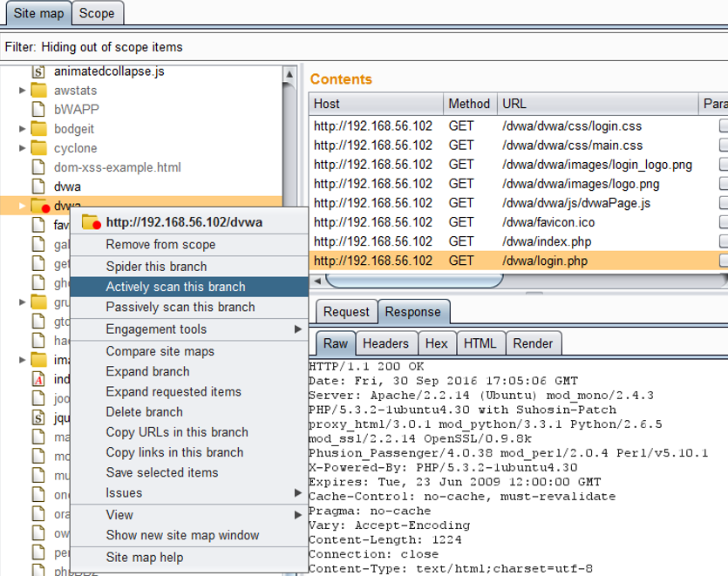Open the View submenu arrow
This screenshot has height=576, width=728.
click(298, 515)
